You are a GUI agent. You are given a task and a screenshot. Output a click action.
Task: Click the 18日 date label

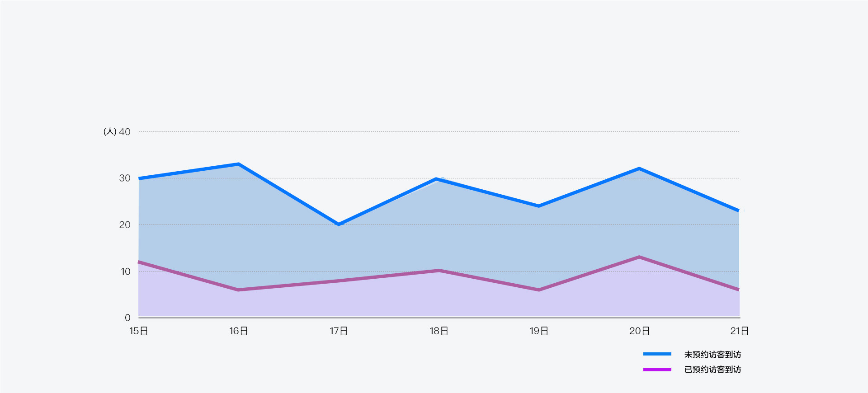439,331
